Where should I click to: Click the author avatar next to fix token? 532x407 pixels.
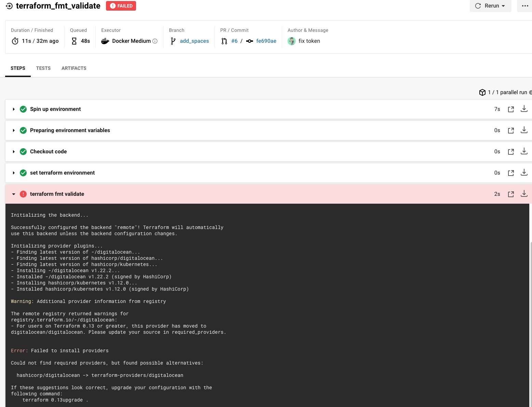(292, 41)
